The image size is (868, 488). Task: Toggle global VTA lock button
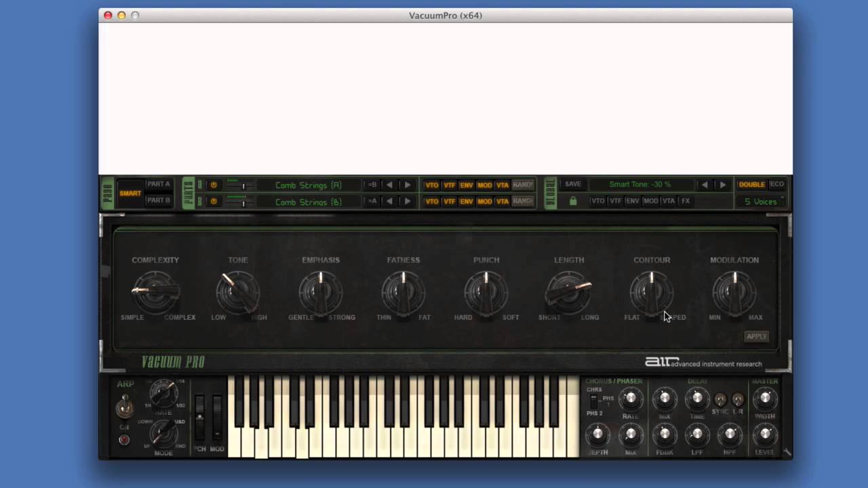[669, 201]
